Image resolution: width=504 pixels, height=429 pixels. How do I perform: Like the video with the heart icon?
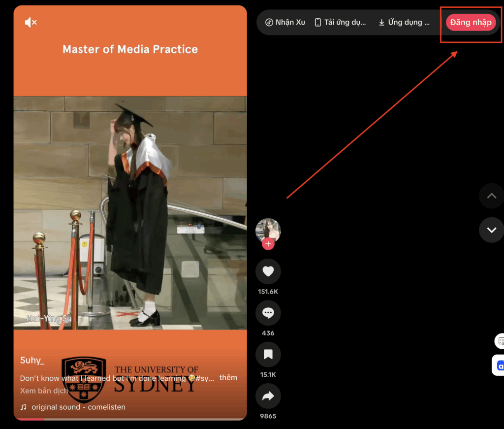point(268,271)
